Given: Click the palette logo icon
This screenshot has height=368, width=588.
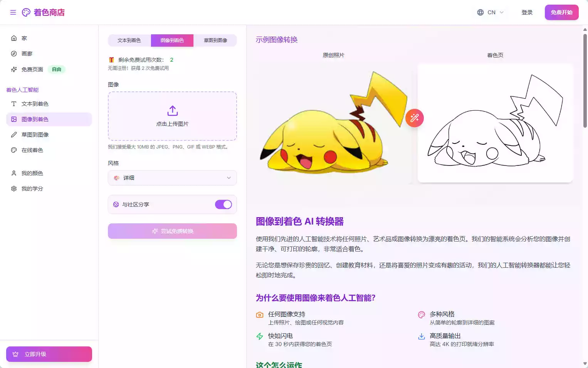Looking at the screenshot, I should 26,12.
